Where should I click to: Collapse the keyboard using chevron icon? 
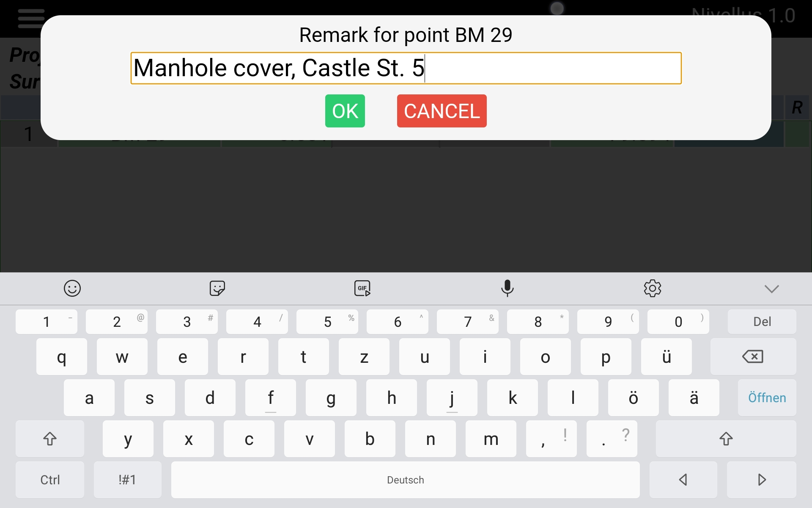(772, 288)
